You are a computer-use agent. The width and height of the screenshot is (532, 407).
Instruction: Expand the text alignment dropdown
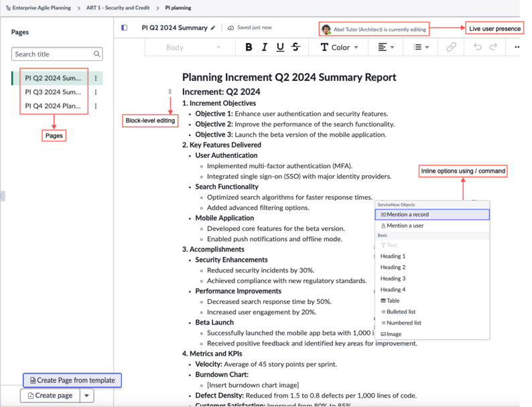pos(386,48)
